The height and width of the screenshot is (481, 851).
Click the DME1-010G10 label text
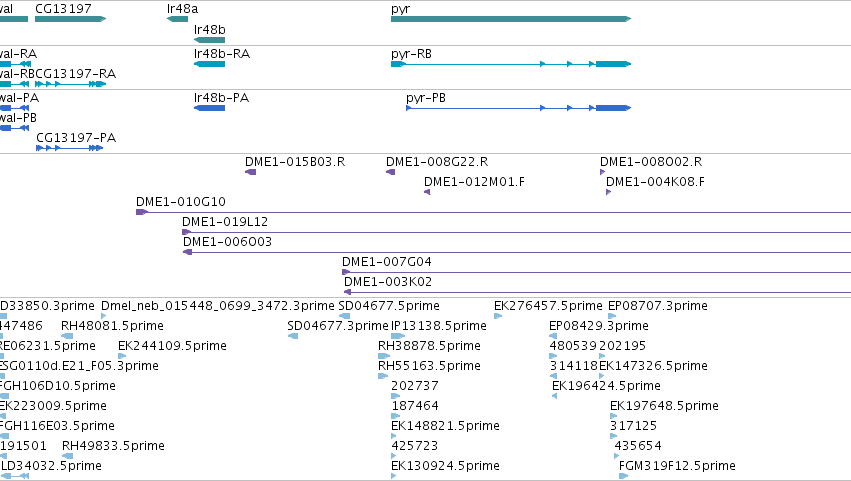[181, 202]
